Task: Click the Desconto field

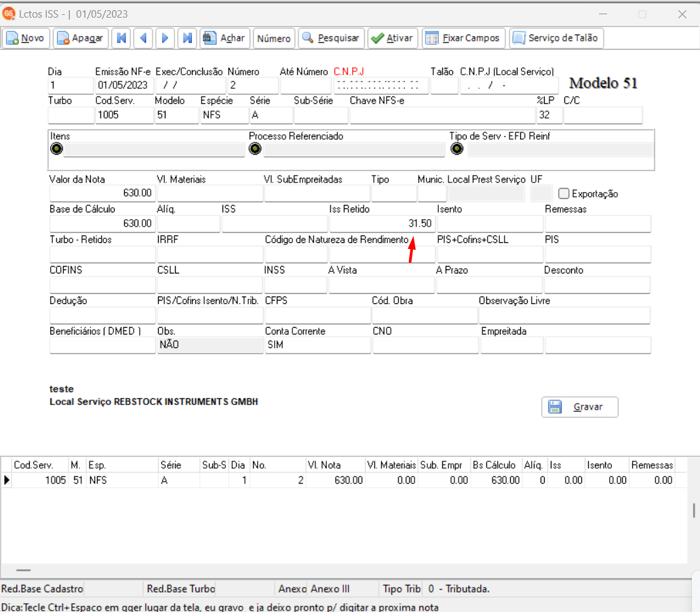Action: tap(597, 284)
